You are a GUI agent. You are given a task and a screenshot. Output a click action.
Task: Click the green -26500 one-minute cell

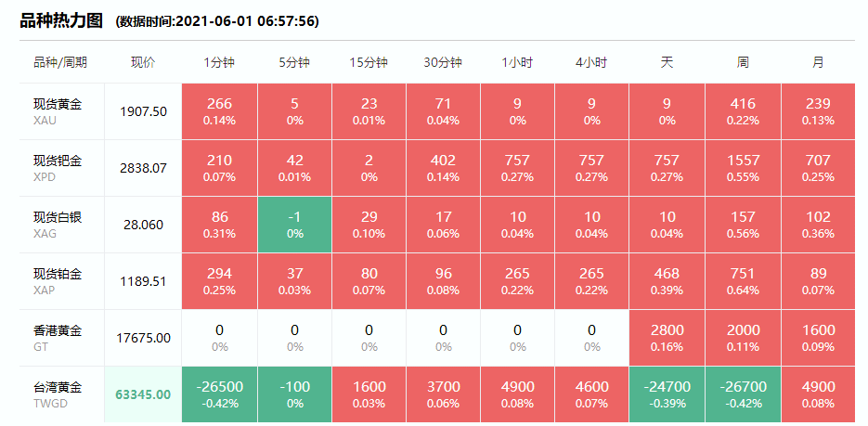click(220, 394)
